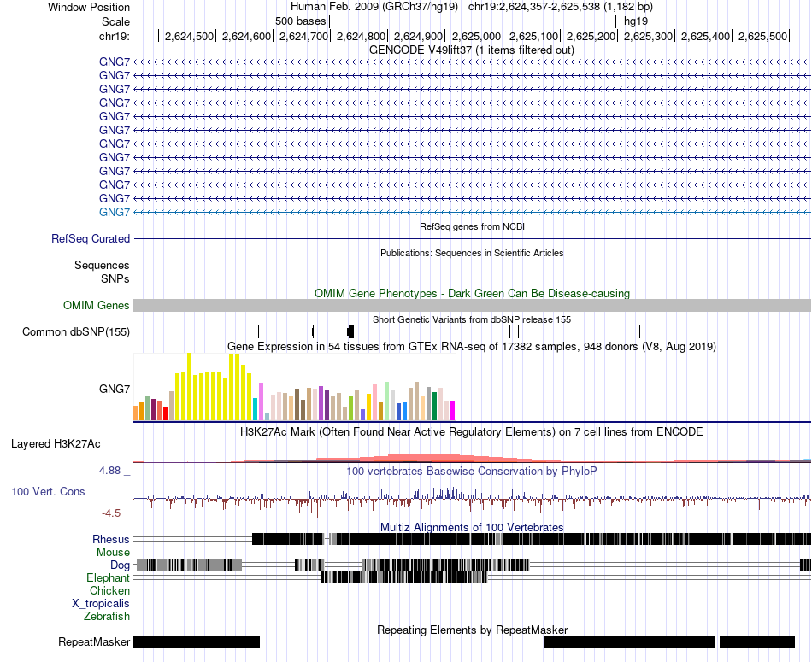This screenshot has width=812, height=662.
Task: Click the cyan bar in the GTEx chart
Action: coord(255,409)
